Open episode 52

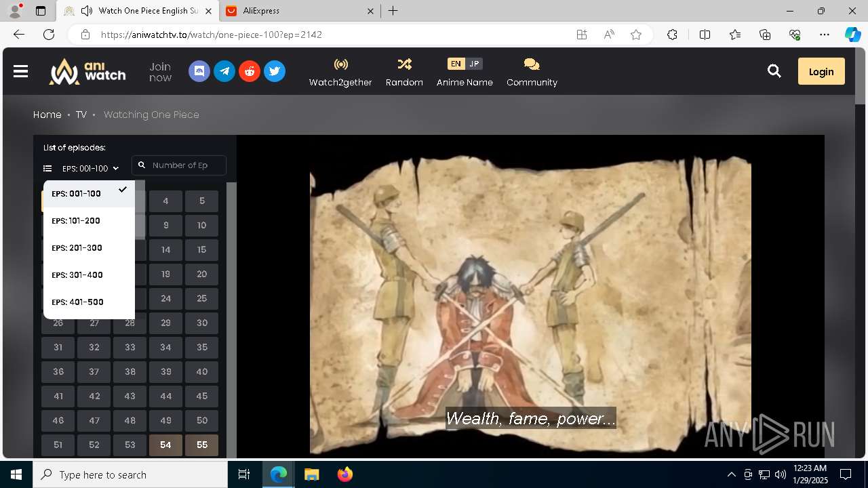click(x=94, y=445)
